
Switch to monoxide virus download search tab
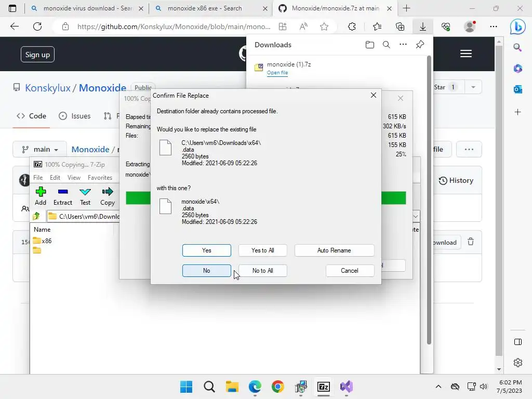tap(87, 8)
